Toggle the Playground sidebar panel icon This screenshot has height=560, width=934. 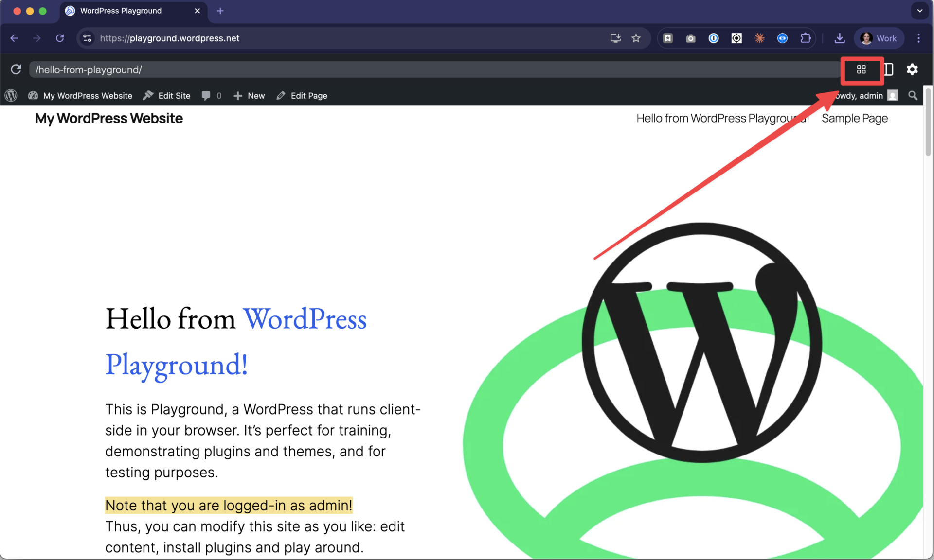(888, 70)
